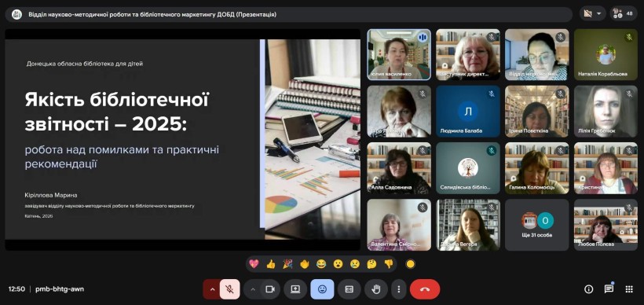Toggle closed captions
644x305 pixels.
click(349, 289)
